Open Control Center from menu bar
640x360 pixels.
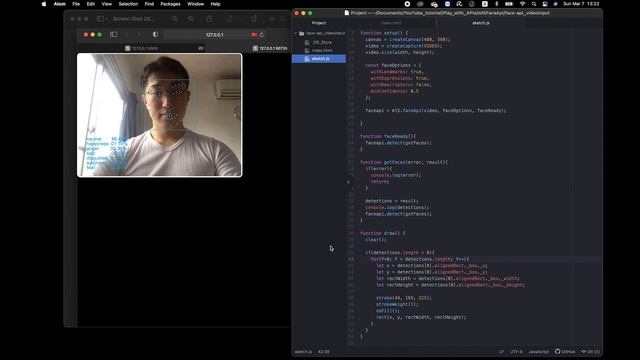tap(545, 4)
